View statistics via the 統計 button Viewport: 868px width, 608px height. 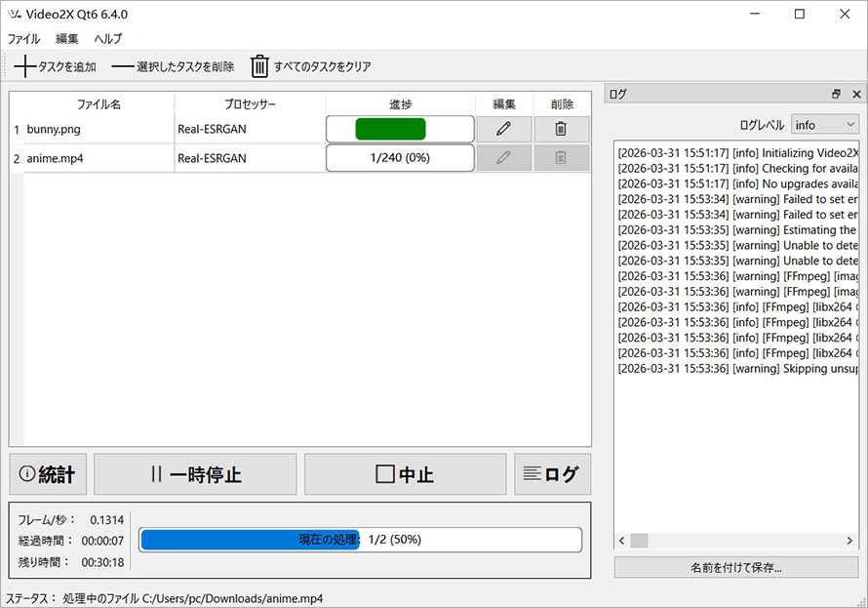(47, 474)
